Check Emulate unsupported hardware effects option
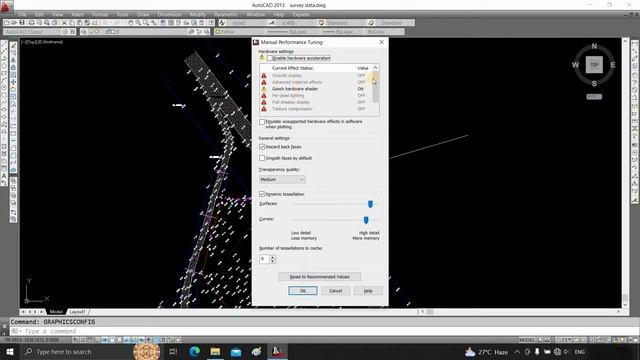The height and width of the screenshot is (360, 640). (x=262, y=122)
